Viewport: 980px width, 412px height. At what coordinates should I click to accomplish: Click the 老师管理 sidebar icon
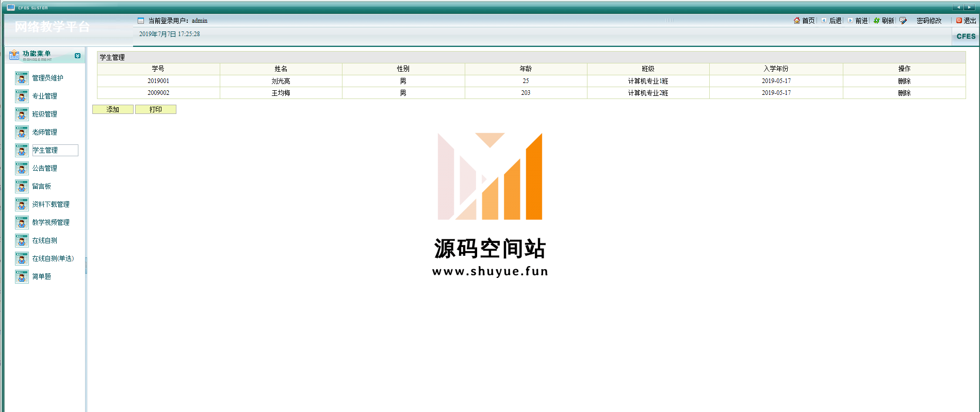(x=22, y=132)
